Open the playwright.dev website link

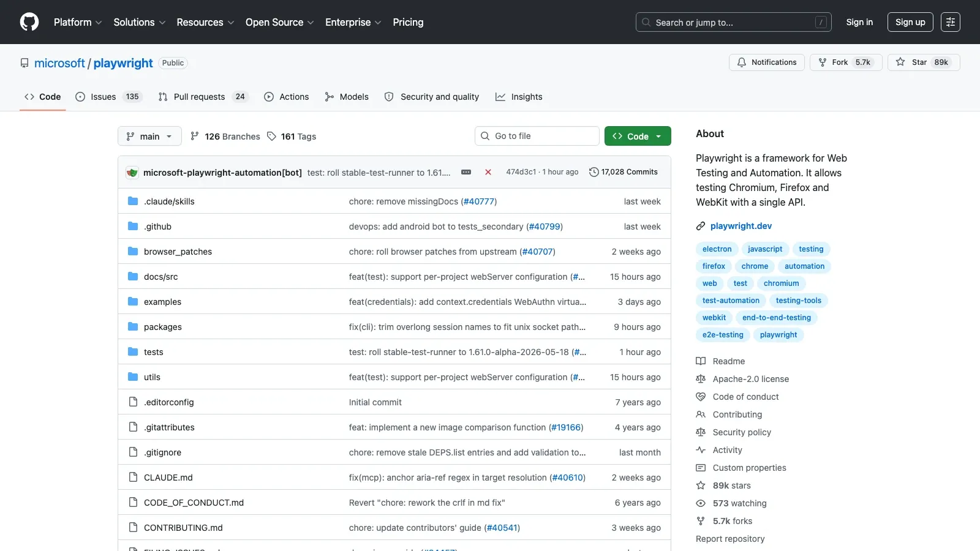(741, 226)
